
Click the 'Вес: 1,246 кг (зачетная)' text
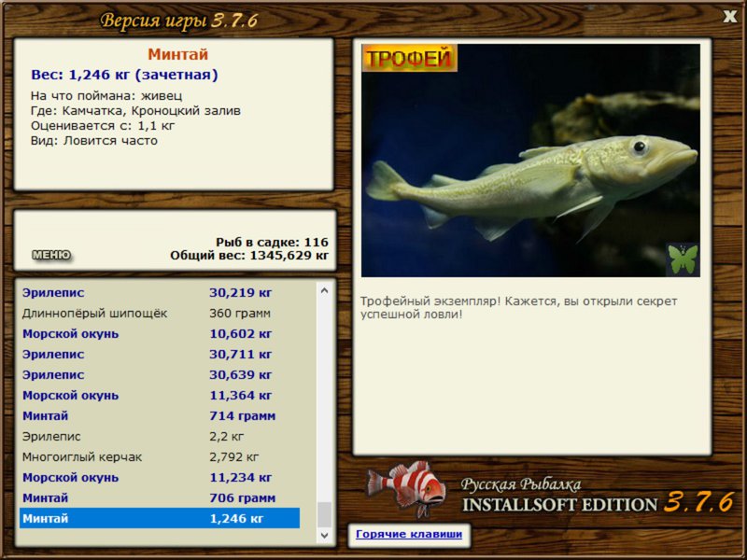[x=124, y=75]
